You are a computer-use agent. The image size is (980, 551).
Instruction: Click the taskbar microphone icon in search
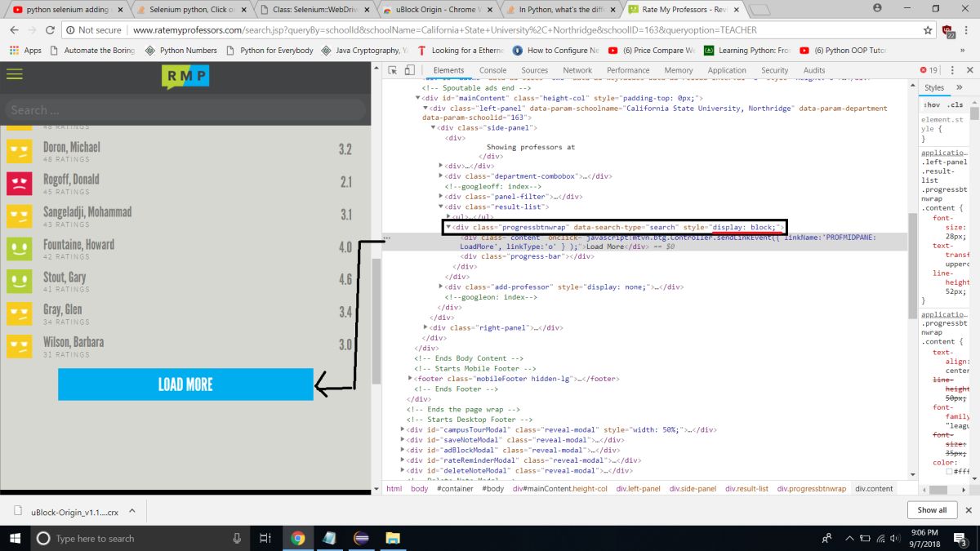pos(237,538)
